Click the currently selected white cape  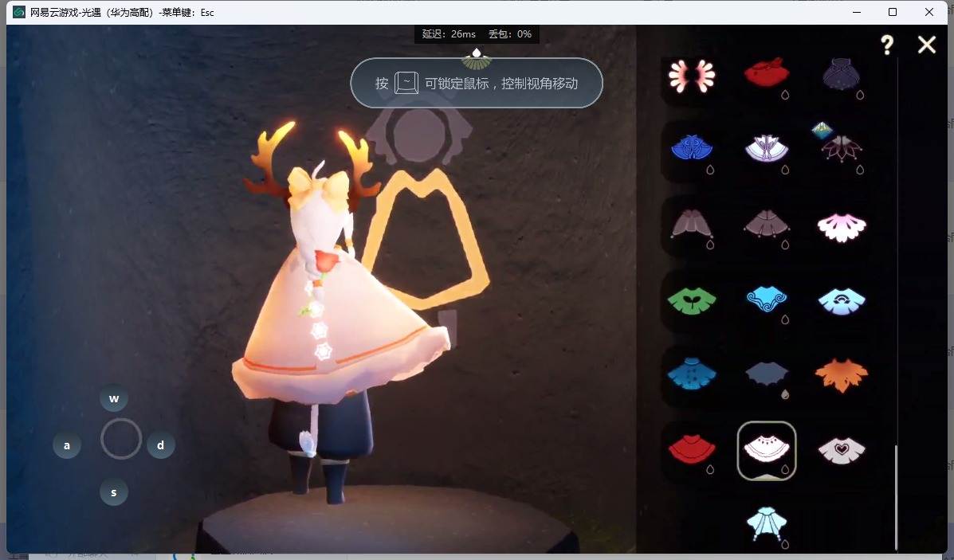coord(767,450)
